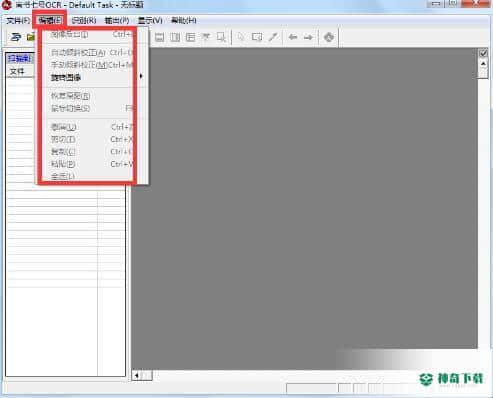Select the blue 扫描 tab in left panel
Screen dimensions: 493x398
(19, 59)
